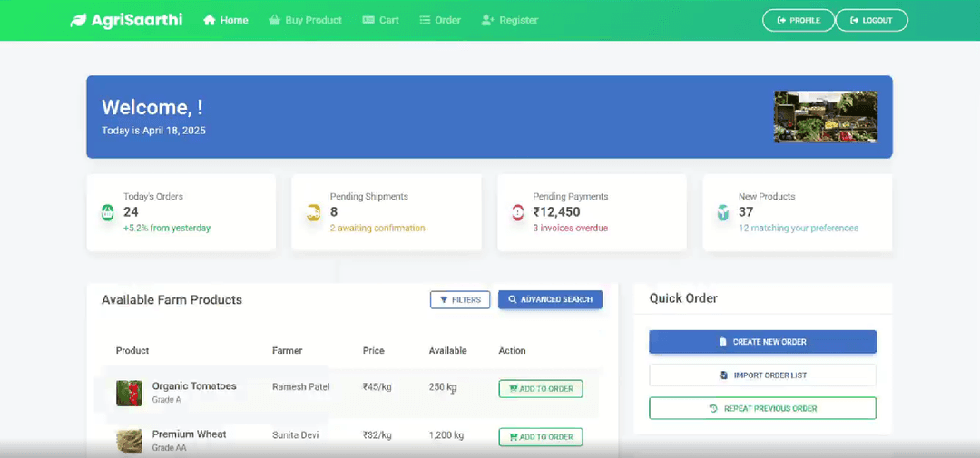Click the price '₹45/kg'
The height and width of the screenshot is (458, 980).
point(377,386)
